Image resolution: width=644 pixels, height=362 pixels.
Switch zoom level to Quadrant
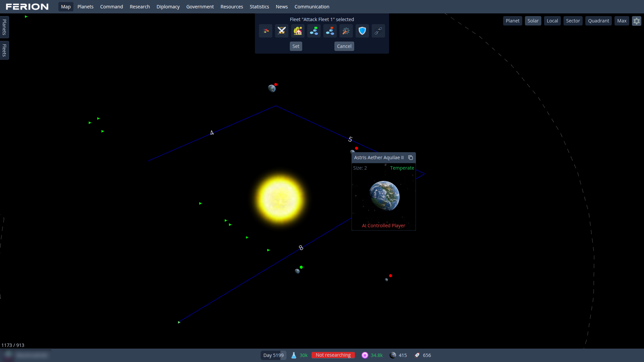click(x=598, y=21)
